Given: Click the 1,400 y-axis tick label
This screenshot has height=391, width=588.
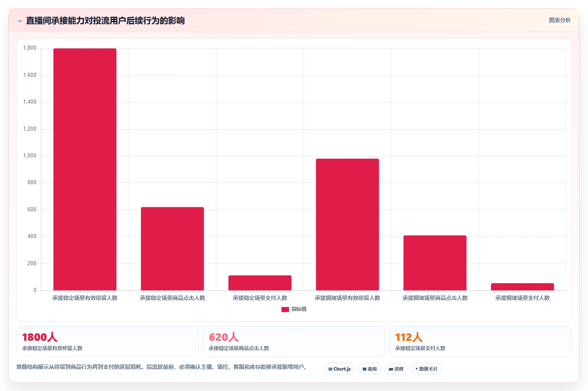Looking at the screenshot, I should click(x=30, y=102).
